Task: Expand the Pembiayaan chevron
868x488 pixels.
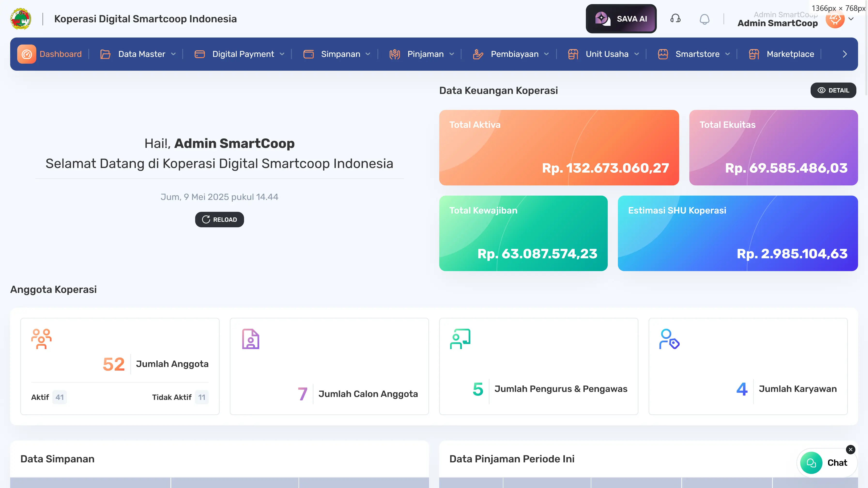Action: 546,54
